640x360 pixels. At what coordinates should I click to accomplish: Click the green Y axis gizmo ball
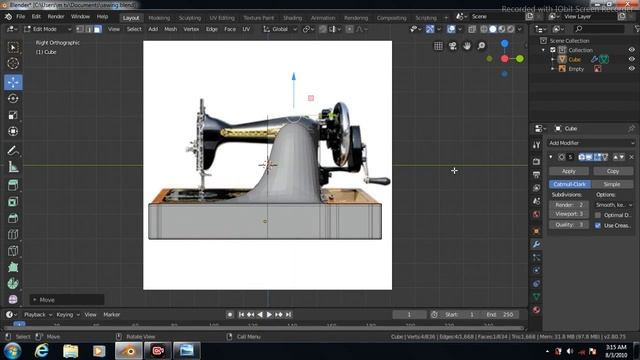pyautogui.click(x=520, y=59)
